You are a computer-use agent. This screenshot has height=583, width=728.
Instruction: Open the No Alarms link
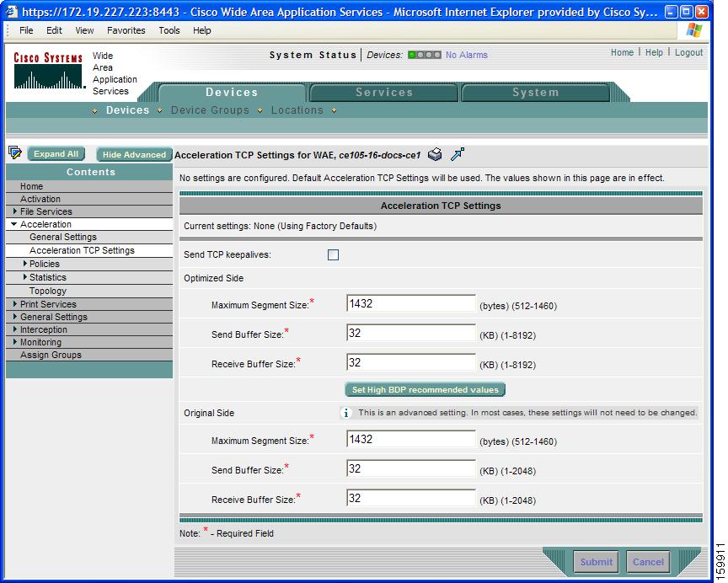click(x=467, y=55)
